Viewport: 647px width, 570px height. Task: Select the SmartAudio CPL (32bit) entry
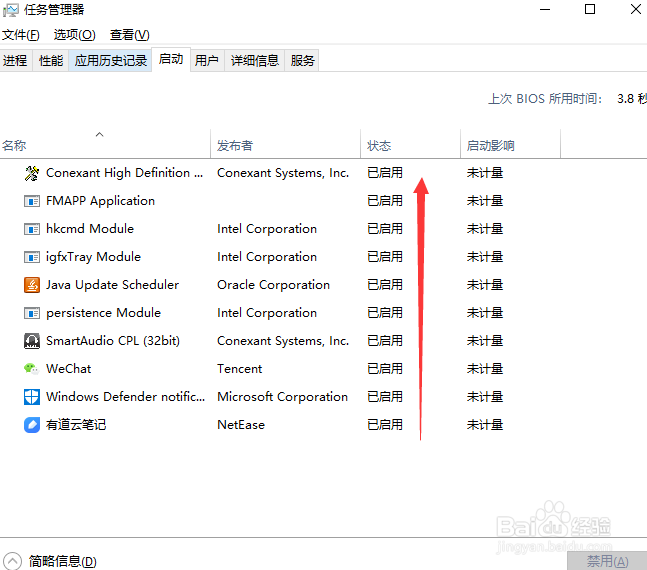pyautogui.click(x=113, y=341)
